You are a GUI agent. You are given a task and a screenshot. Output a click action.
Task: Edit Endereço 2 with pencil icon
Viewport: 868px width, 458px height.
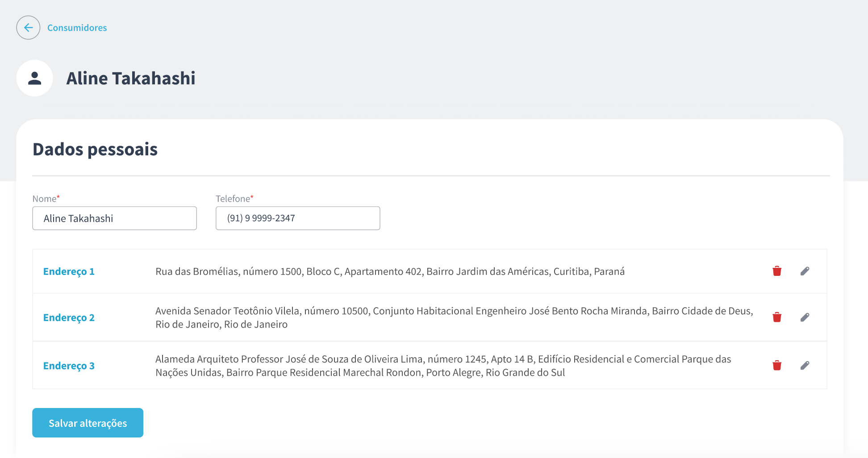point(805,317)
